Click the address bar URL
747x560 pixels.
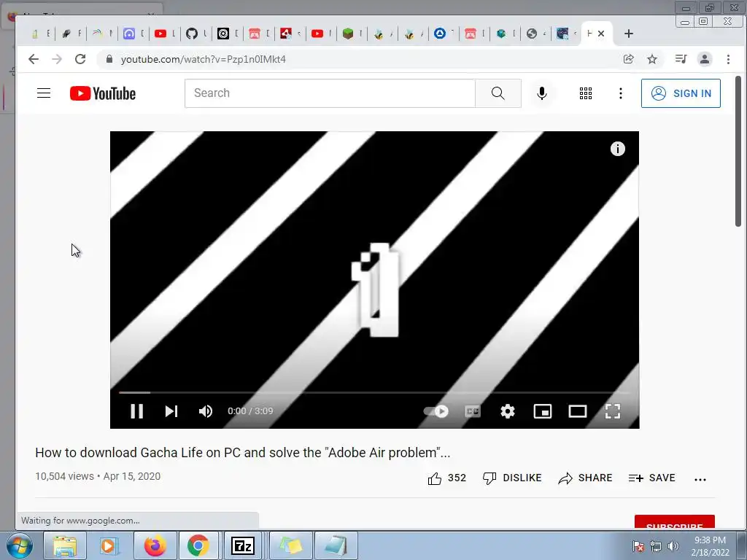[204, 59]
